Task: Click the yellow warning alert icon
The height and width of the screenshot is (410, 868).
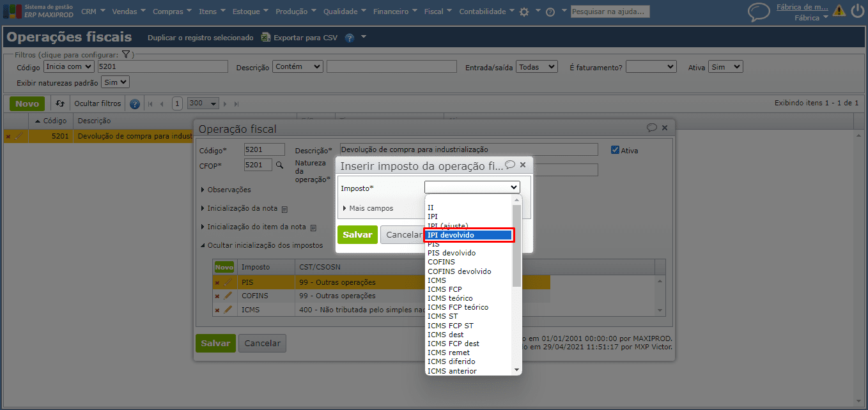Action: pyautogui.click(x=839, y=11)
